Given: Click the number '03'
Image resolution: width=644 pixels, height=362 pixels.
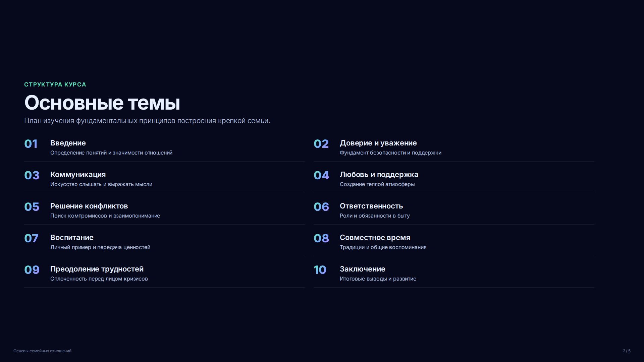Looking at the screenshot, I should (x=32, y=175).
